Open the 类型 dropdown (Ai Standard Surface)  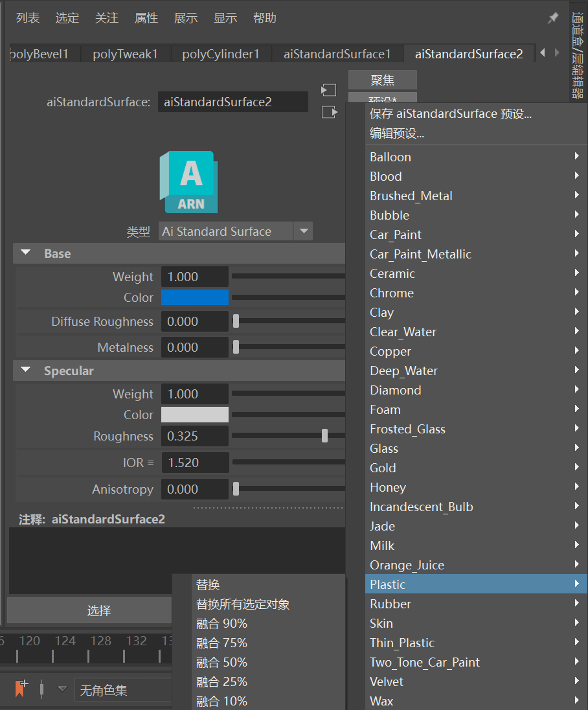pyautogui.click(x=235, y=231)
